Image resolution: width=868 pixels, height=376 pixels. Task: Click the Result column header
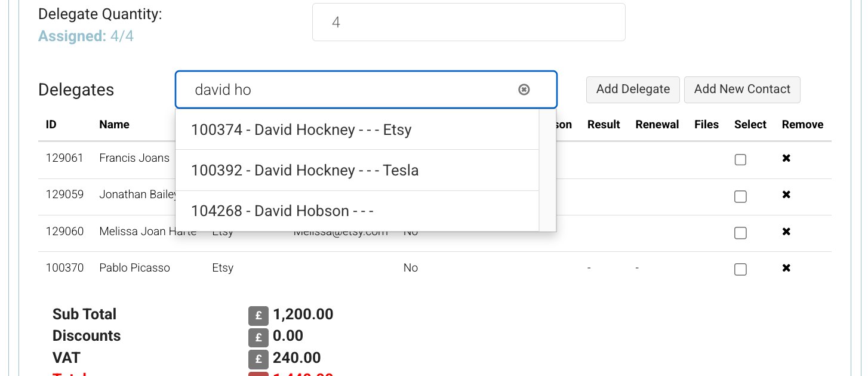604,124
